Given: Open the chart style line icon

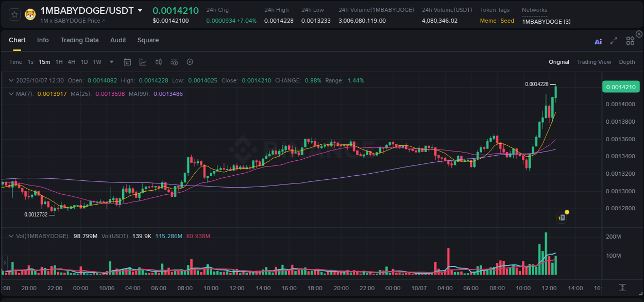Looking at the screenshot, I should (x=143, y=62).
